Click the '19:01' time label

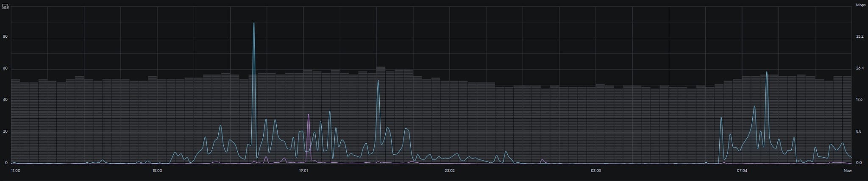[303, 171]
